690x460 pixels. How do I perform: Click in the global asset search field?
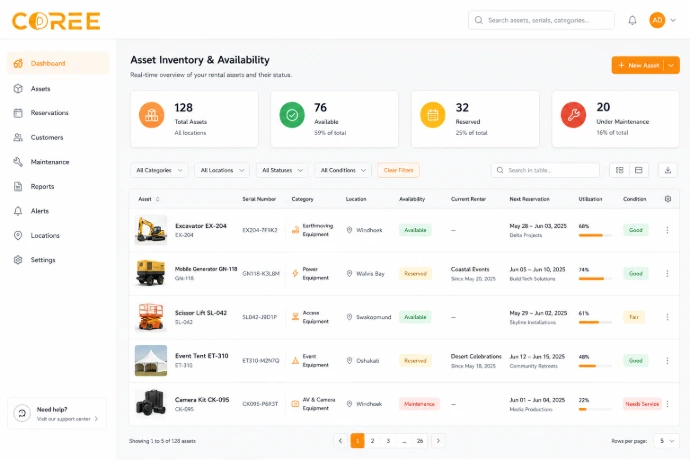click(x=541, y=20)
